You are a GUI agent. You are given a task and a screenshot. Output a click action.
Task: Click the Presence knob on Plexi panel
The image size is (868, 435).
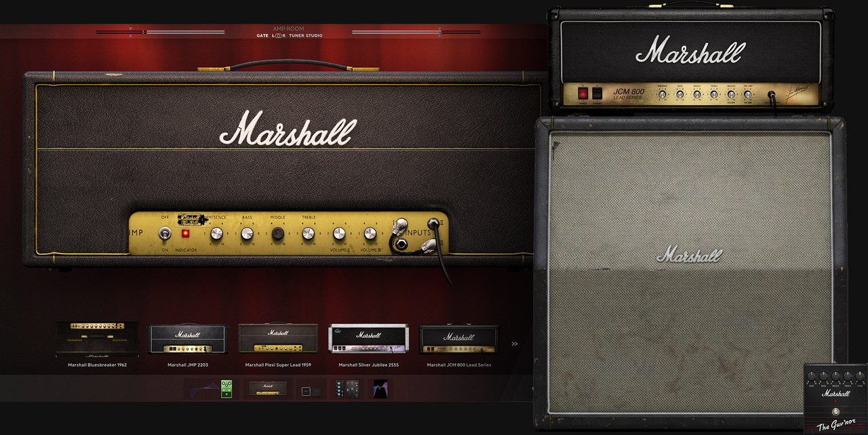pos(216,234)
